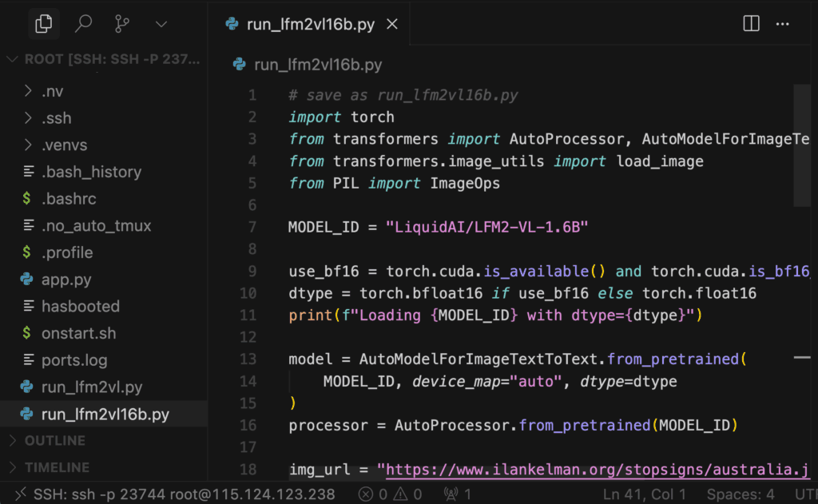This screenshot has width=818, height=504.
Task: Click the SSH remote connection status indicator
Action: (x=176, y=494)
